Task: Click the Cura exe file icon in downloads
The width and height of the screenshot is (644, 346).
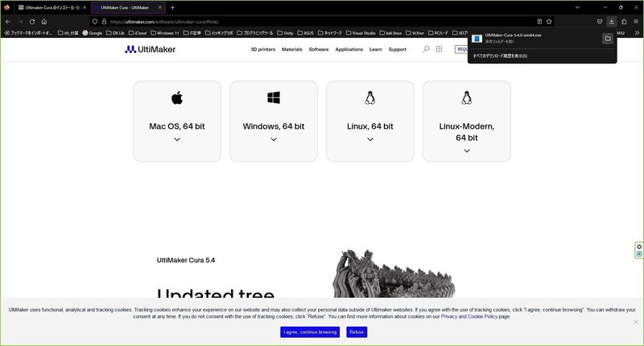Action: pos(477,39)
